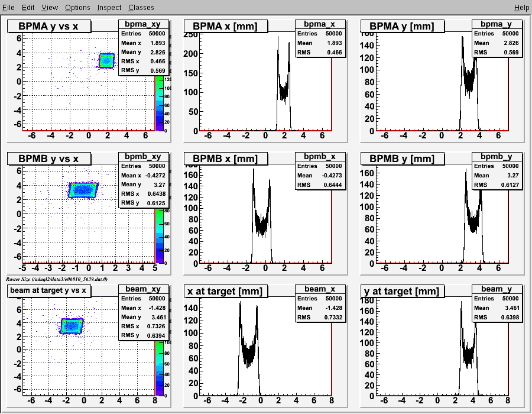Screen dimensions: 532x414
Task: Open the Inspect menu
Action: [109, 7]
